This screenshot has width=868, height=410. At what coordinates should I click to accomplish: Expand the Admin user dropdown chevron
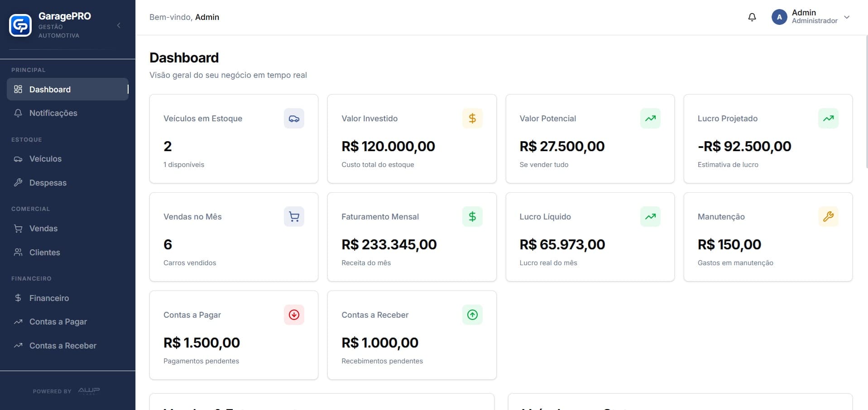847,17
